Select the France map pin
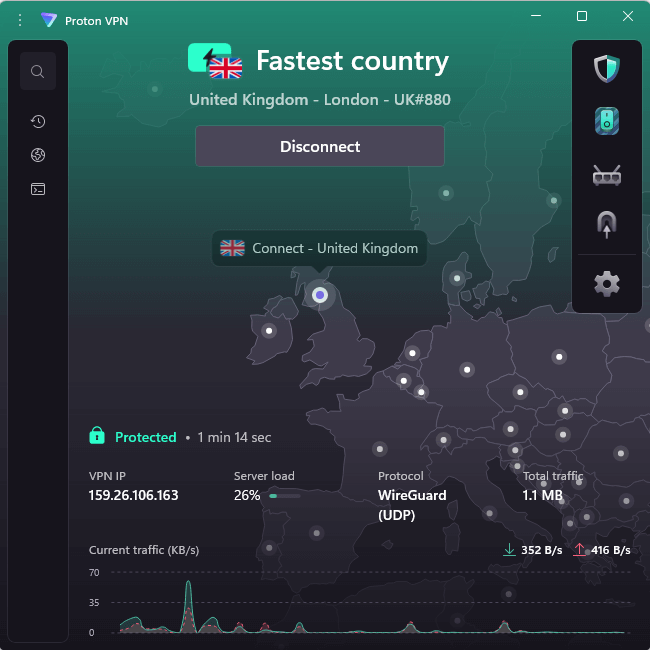This screenshot has width=650, height=650. click(x=380, y=449)
